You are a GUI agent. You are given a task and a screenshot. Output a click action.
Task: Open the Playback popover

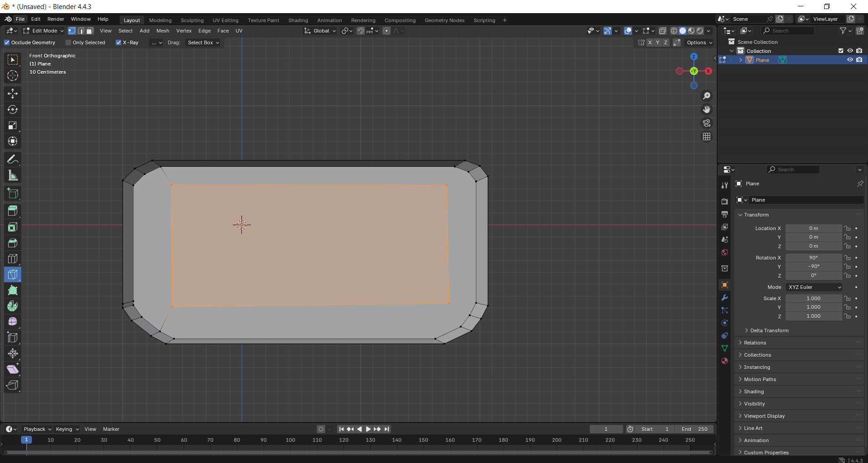pos(37,429)
